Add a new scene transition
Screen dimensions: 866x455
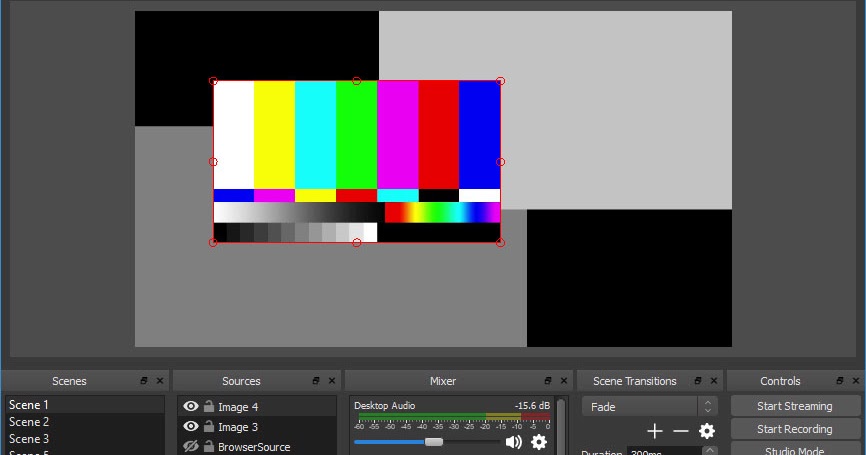tap(655, 431)
